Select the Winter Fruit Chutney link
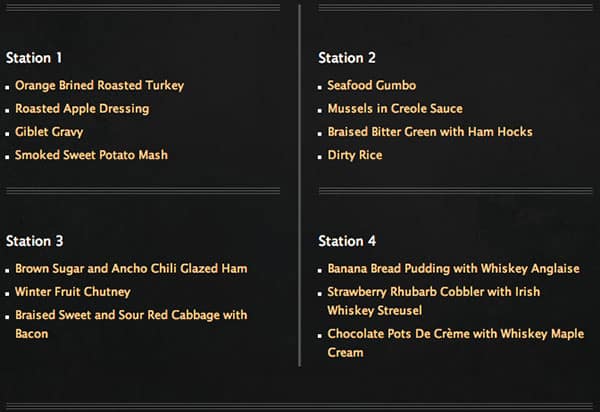 click(73, 292)
